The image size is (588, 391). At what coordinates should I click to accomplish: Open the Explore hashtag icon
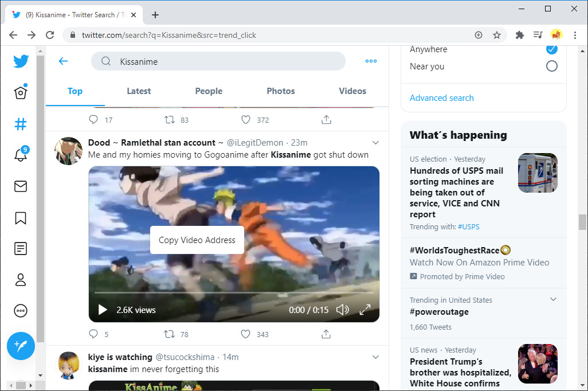(21, 124)
